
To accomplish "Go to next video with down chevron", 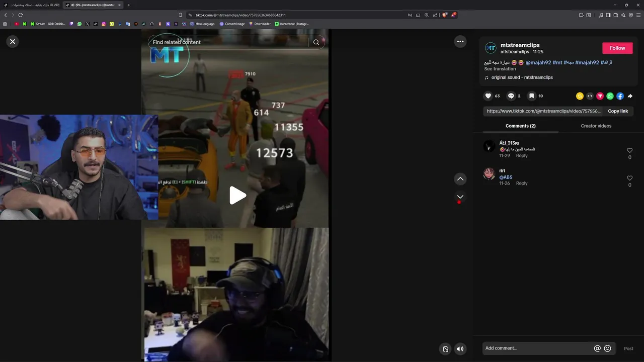I will point(460,197).
